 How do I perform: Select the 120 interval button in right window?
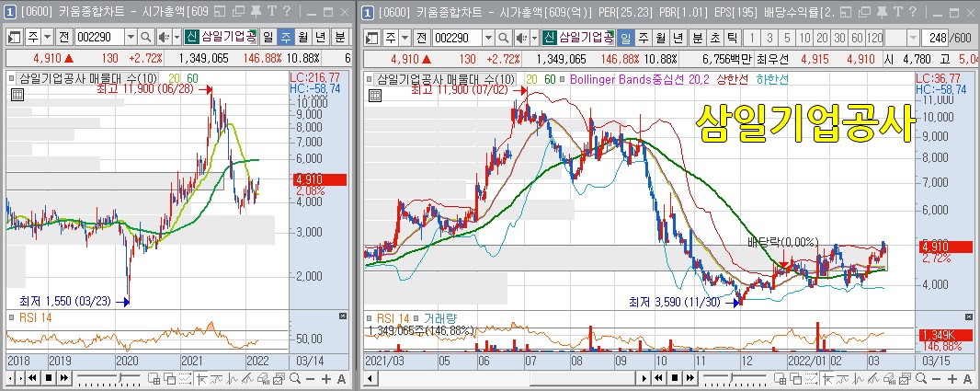[x=875, y=38]
